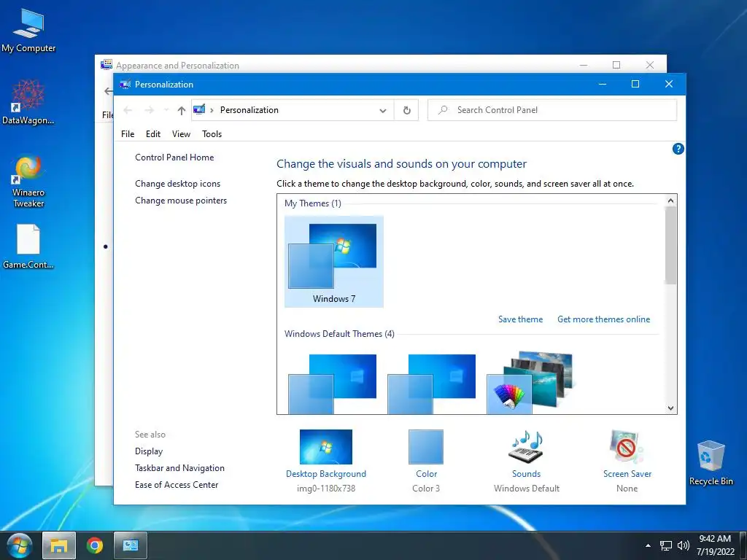Launch Winaero Tweaker from the desktop
The height and width of the screenshot is (560, 747).
tap(28, 181)
